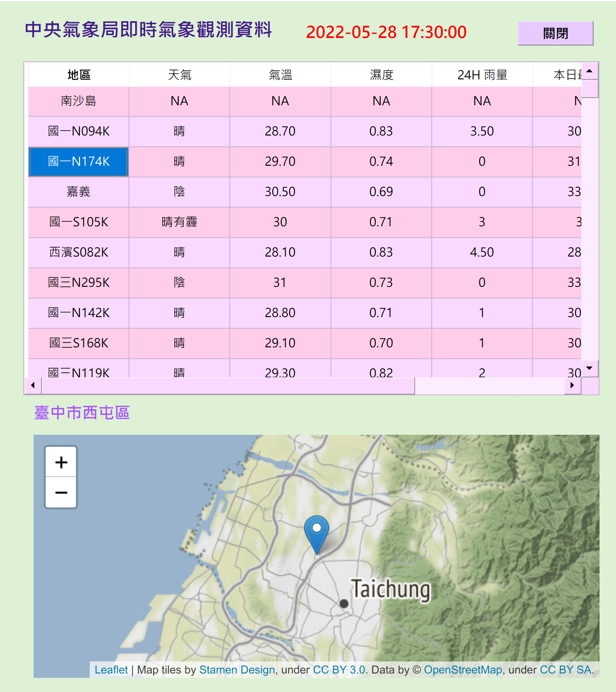Select the 氣溫 column header
The image size is (616, 692).
point(280,75)
